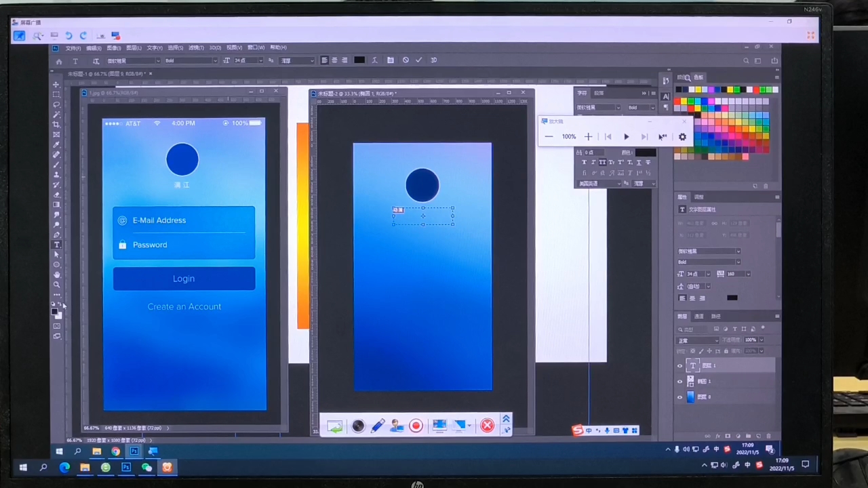This screenshot has height=488, width=868.
Task: Click Create an Account text in mockup
Action: click(184, 306)
